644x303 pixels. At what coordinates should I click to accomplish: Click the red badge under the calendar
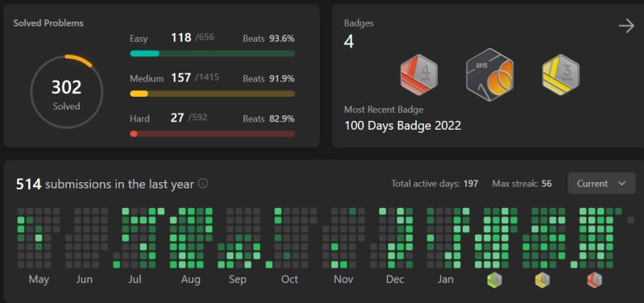[x=594, y=280]
